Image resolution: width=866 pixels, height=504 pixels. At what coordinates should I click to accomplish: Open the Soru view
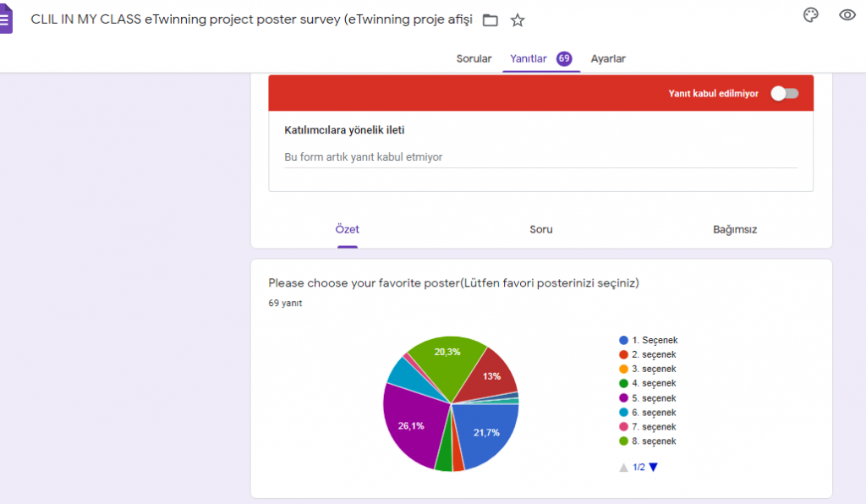point(540,229)
